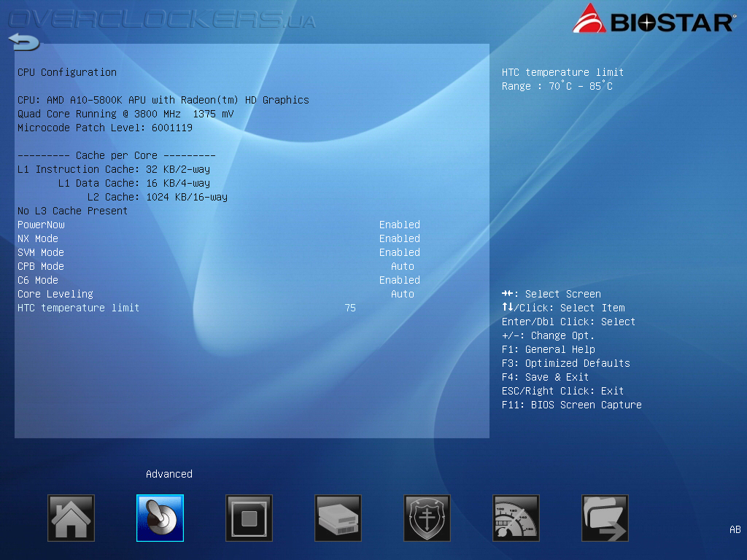Click the Advanced tab label
Image resolution: width=747 pixels, height=560 pixels.
pos(169,474)
